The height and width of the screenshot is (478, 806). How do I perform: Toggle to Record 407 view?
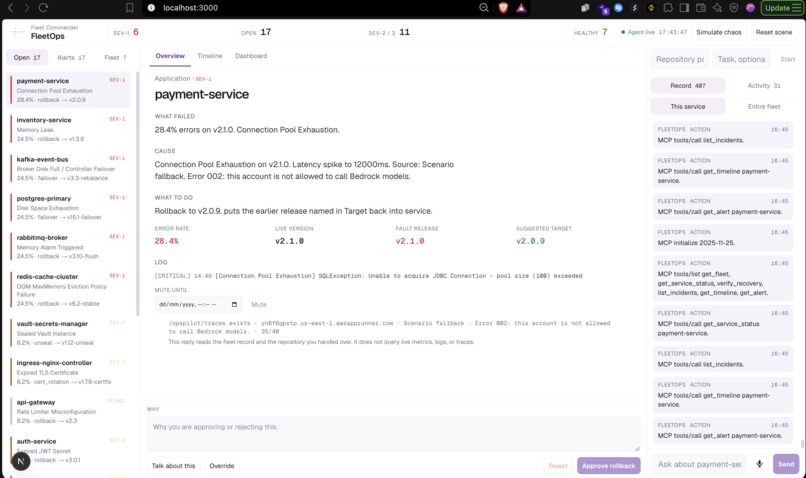coord(688,86)
